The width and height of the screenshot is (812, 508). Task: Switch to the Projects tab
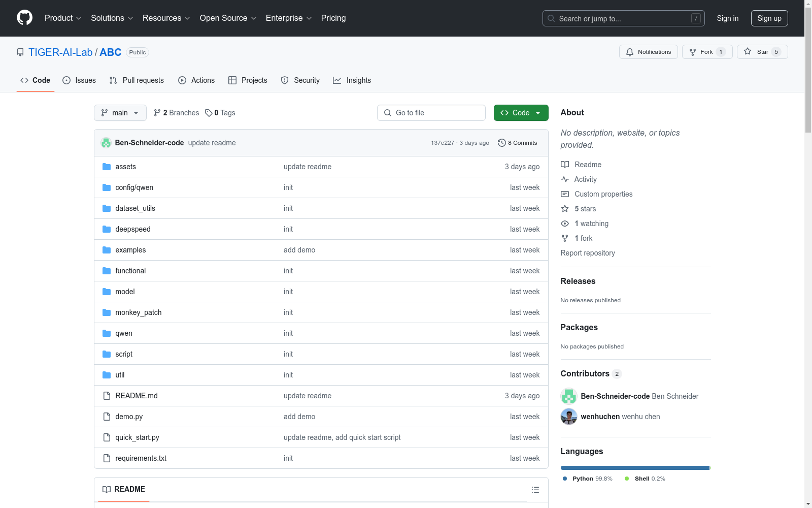(x=248, y=80)
